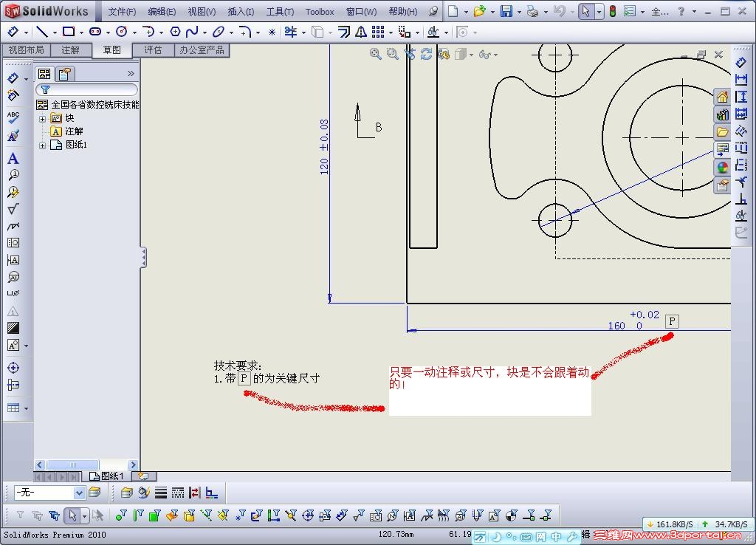Click the feature tree filter field
Viewport: 756px width, 545px height.
87,89
